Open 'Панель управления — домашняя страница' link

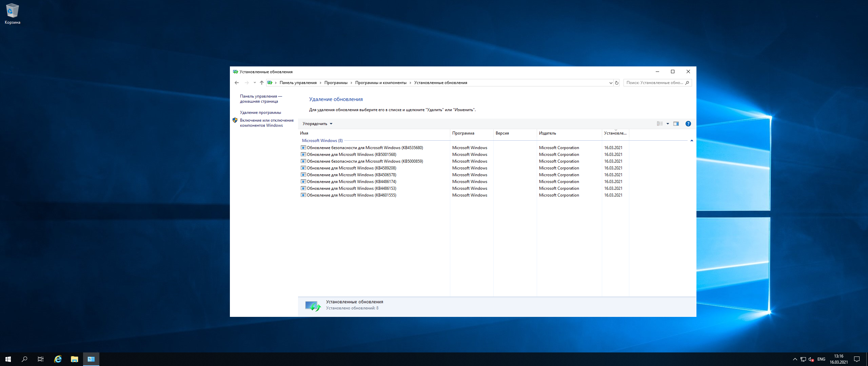click(261, 99)
